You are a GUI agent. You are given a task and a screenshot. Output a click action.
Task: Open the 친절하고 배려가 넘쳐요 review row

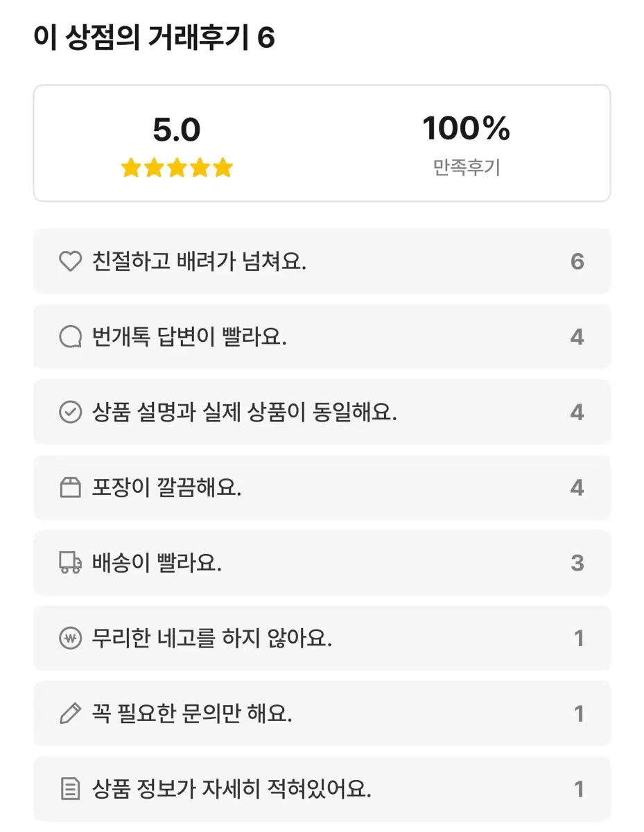[x=322, y=261]
